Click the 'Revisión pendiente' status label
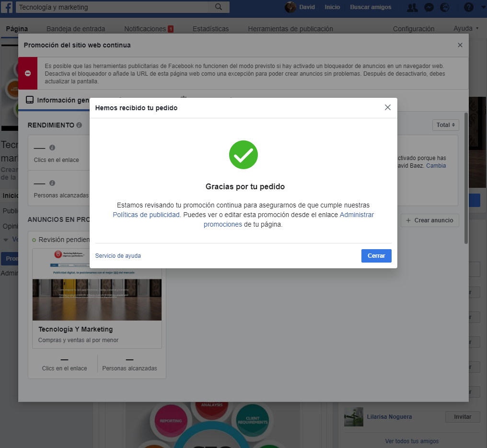This screenshot has height=448, width=487. pos(64,240)
